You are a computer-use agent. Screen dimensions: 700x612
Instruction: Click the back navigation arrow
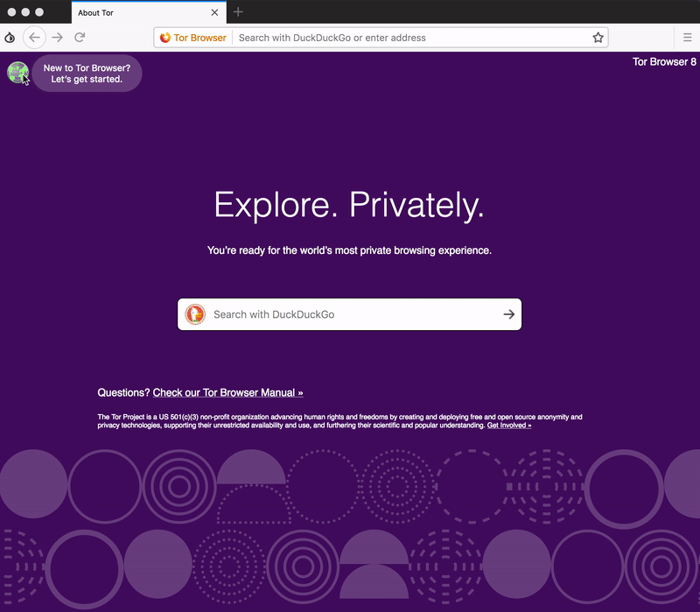point(34,37)
